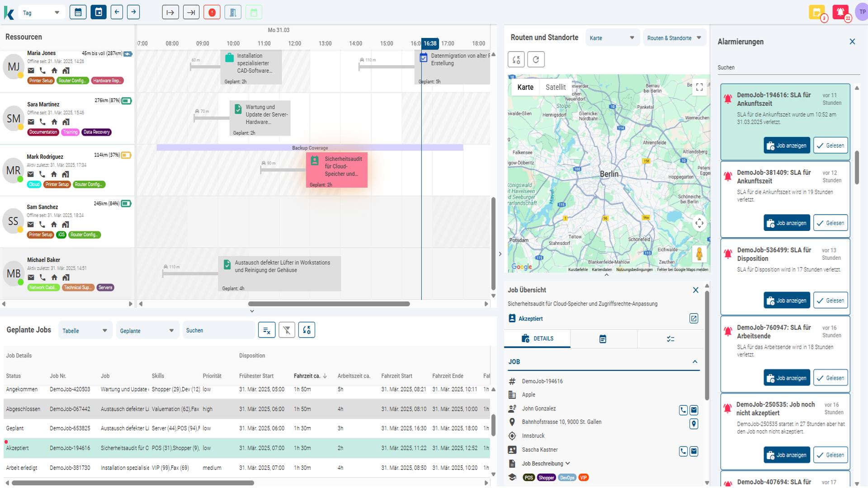868x488 pixels.
Task: Open the Geplante filter dropdown
Action: [x=147, y=331]
